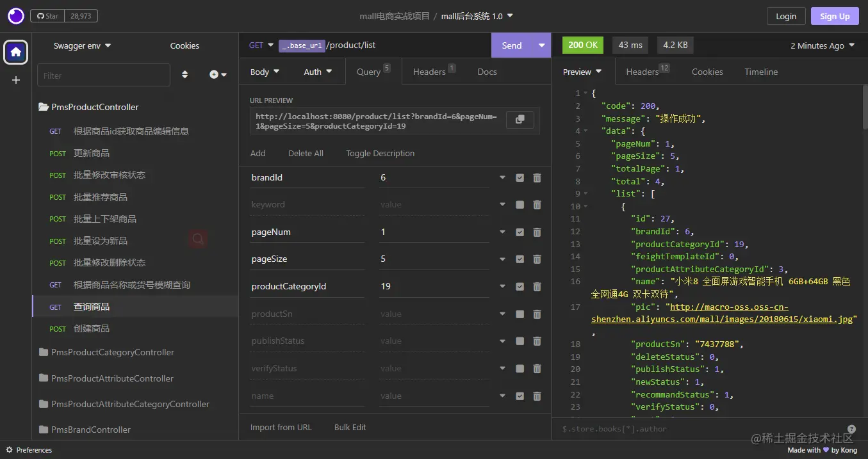Click the help icon in response filter
This screenshot has height=459, width=868.
tap(851, 429)
